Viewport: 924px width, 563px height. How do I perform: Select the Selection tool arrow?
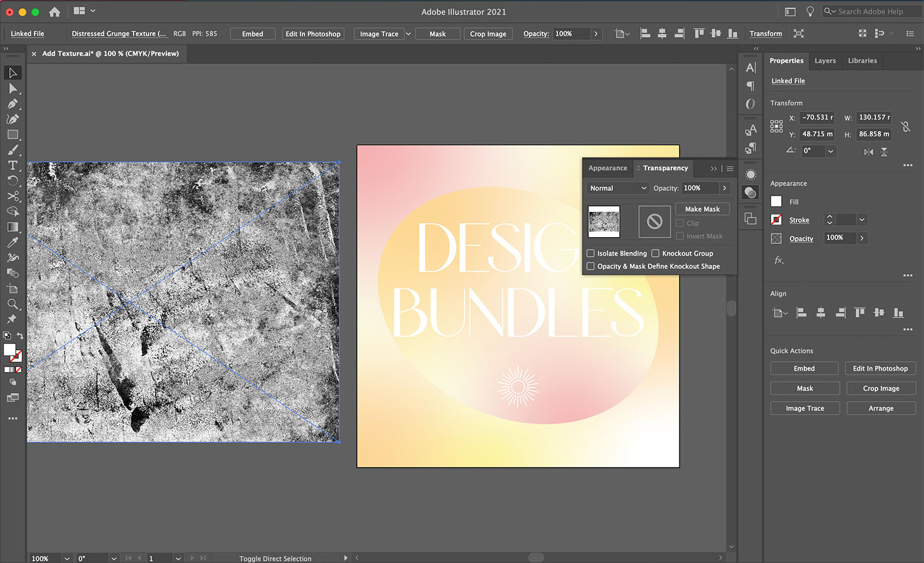pos(12,73)
